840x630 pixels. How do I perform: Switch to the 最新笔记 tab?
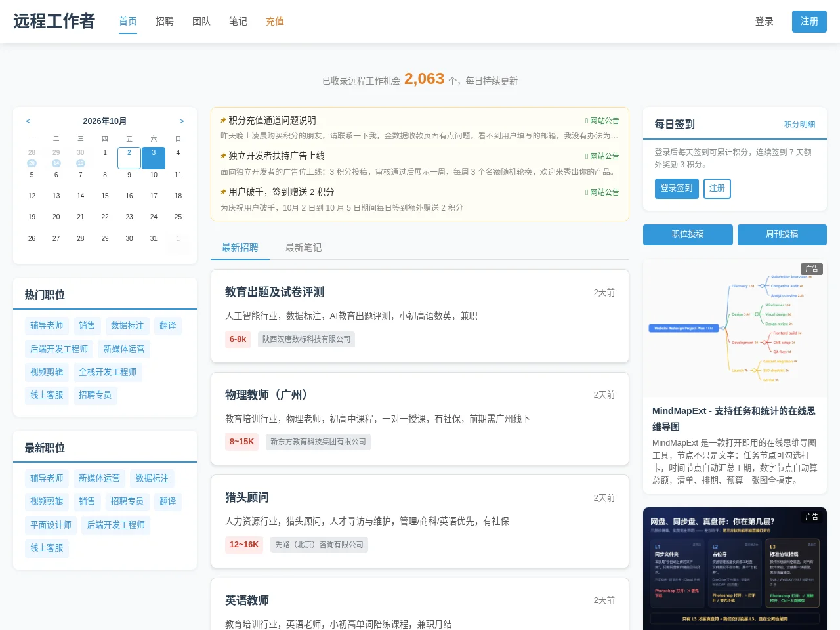[x=303, y=247]
